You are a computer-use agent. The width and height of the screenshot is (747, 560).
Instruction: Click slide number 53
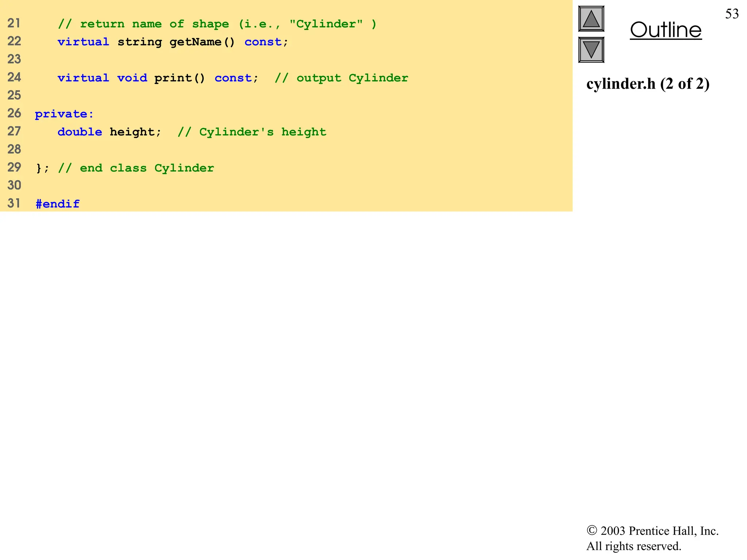pos(732,14)
